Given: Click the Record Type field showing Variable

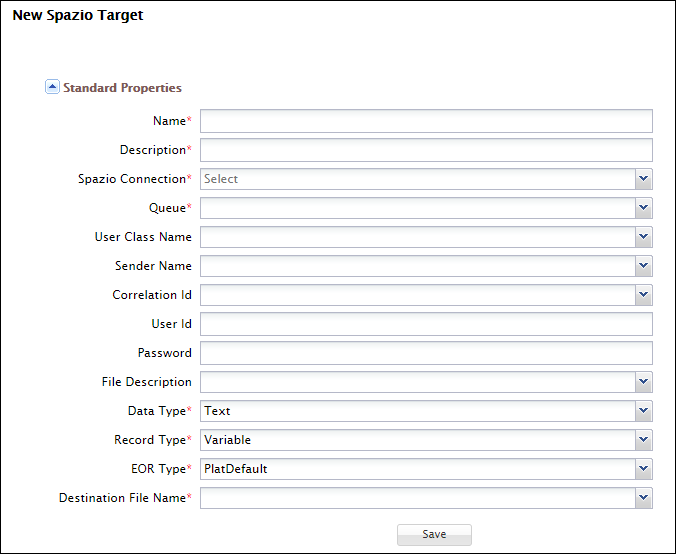Looking at the screenshot, I should [417, 440].
